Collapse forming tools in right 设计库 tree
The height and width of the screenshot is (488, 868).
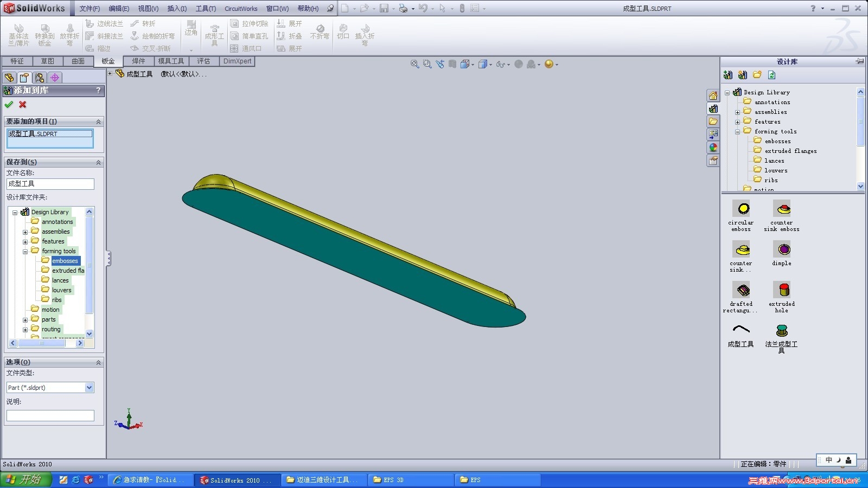click(737, 132)
